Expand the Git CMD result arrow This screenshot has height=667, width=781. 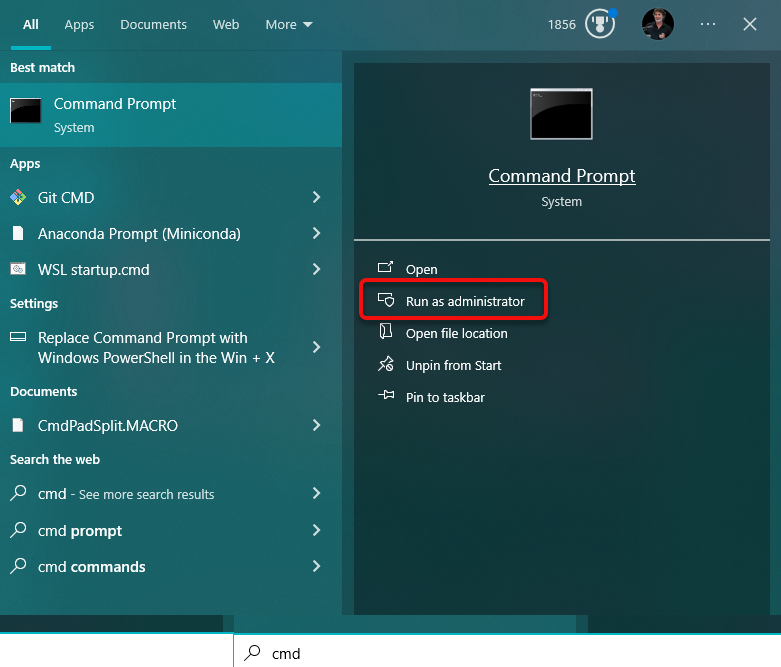pyautogui.click(x=316, y=198)
